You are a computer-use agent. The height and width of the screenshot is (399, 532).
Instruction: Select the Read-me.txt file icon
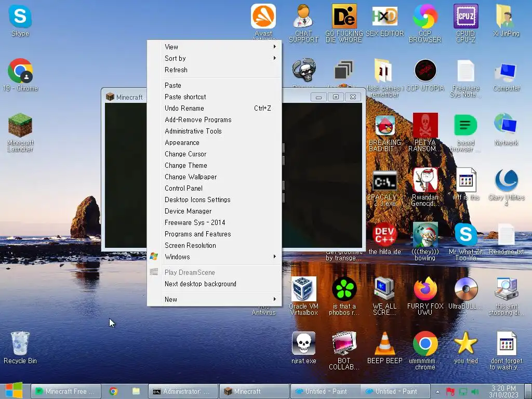(x=506, y=239)
